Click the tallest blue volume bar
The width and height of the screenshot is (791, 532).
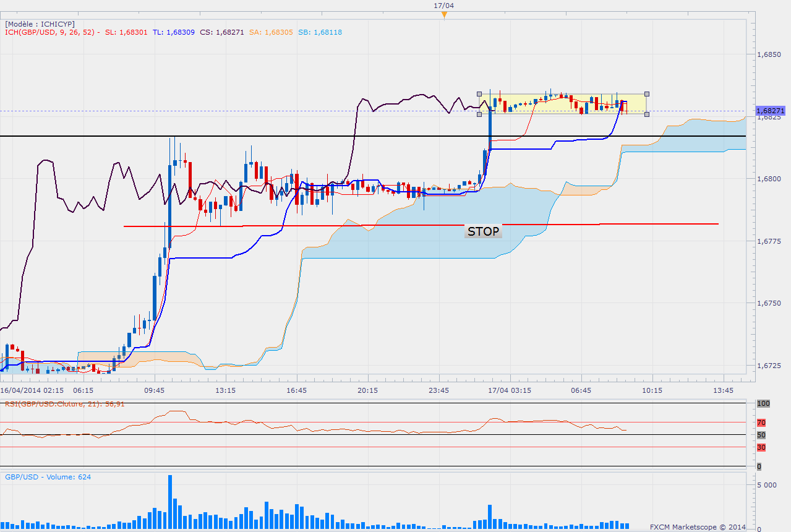pyautogui.click(x=170, y=502)
